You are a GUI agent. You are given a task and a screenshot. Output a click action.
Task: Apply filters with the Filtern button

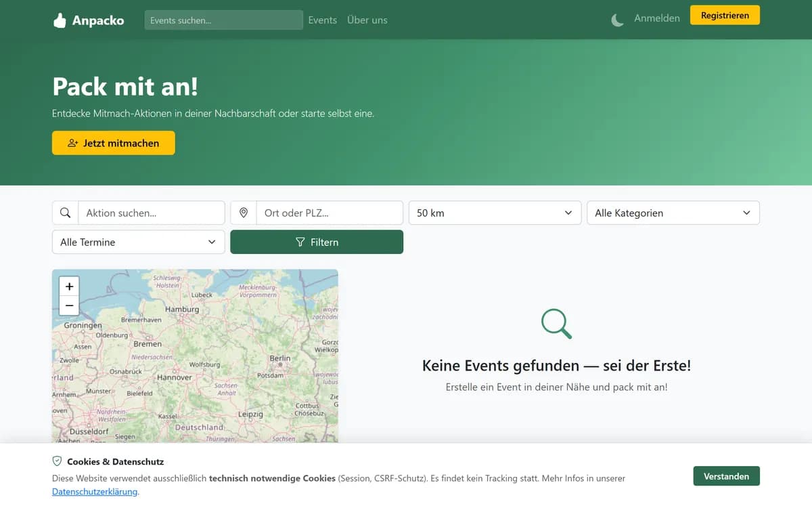317,242
